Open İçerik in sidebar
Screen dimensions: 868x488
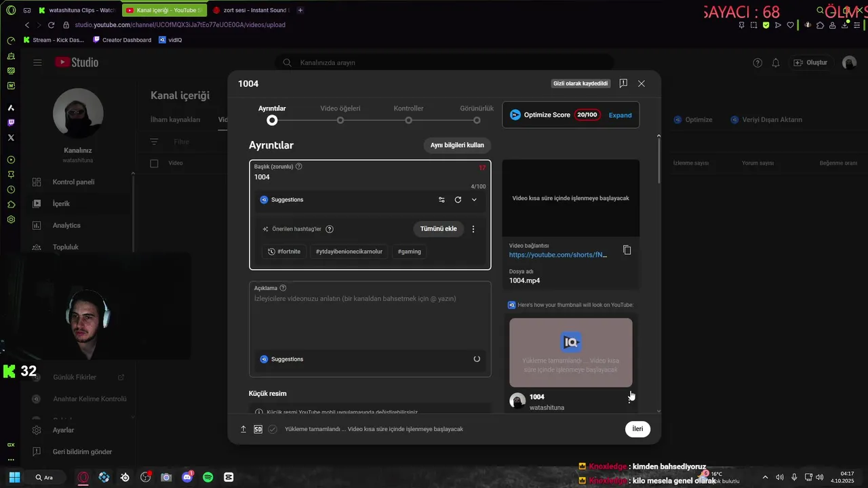61,203
